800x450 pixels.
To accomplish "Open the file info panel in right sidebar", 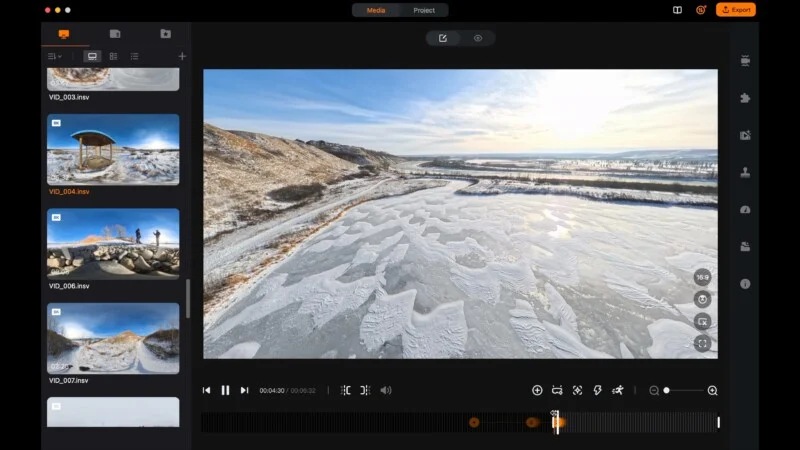I will pyautogui.click(x=745, y=284).
